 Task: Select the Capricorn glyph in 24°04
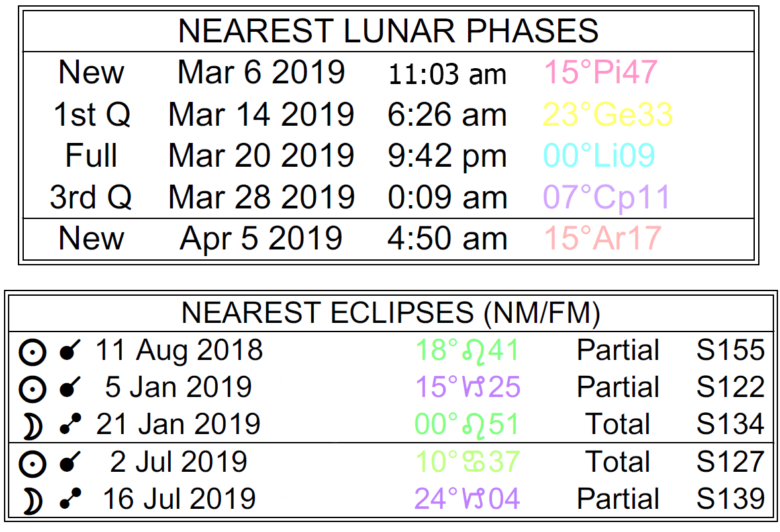tap(467, 500)
